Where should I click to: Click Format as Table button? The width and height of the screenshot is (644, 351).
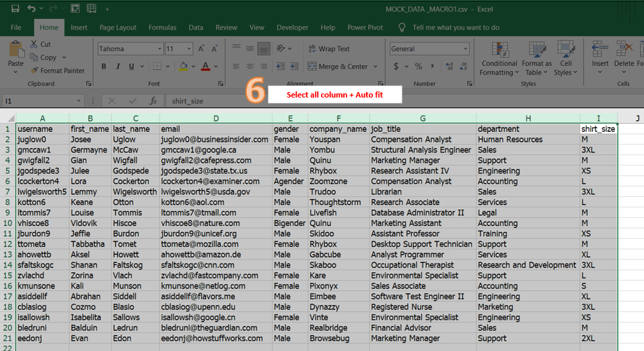tap(537, 50)
